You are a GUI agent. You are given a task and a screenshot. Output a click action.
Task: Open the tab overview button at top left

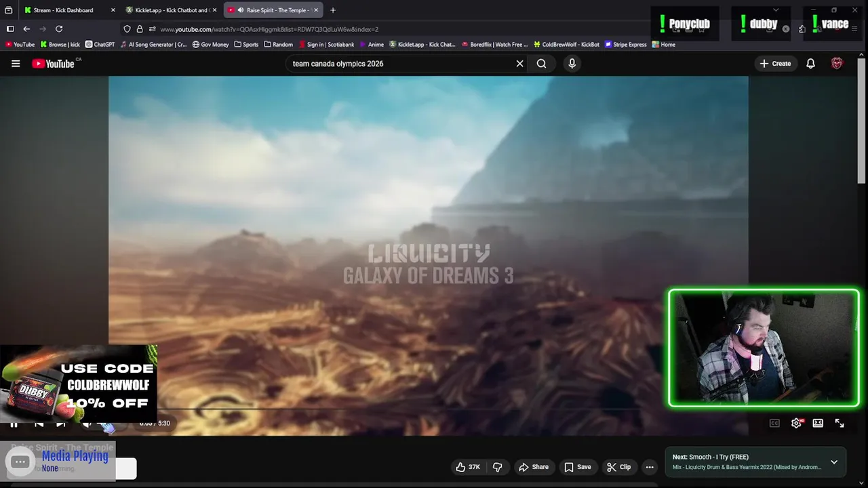tap(8, 10)
